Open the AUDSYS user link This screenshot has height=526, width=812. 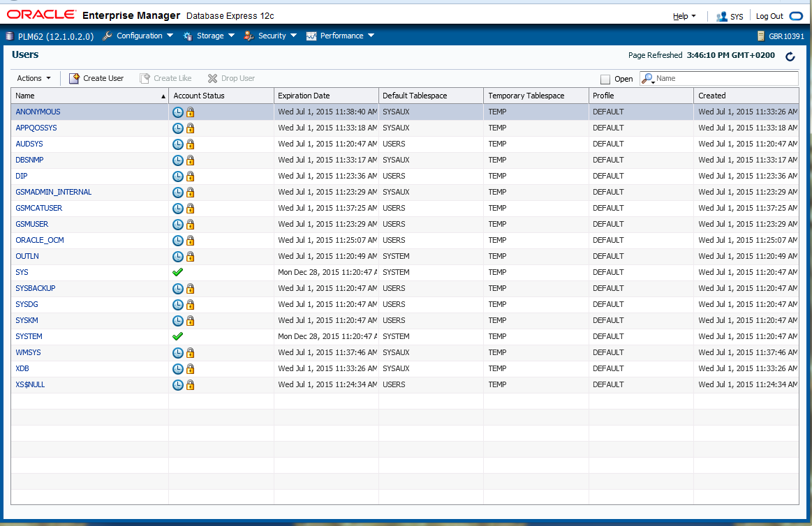[29, 144]
